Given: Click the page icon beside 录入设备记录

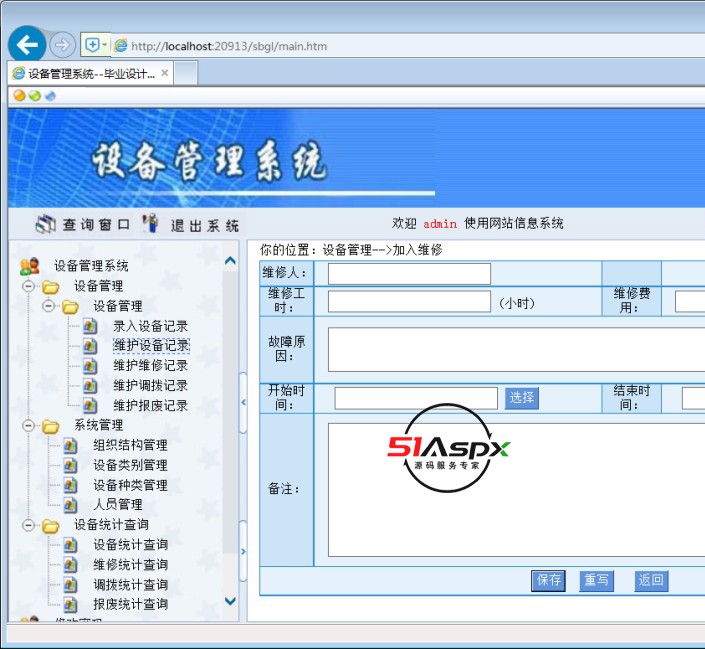Looking at the screenshot, I should (x=90, y=326).
